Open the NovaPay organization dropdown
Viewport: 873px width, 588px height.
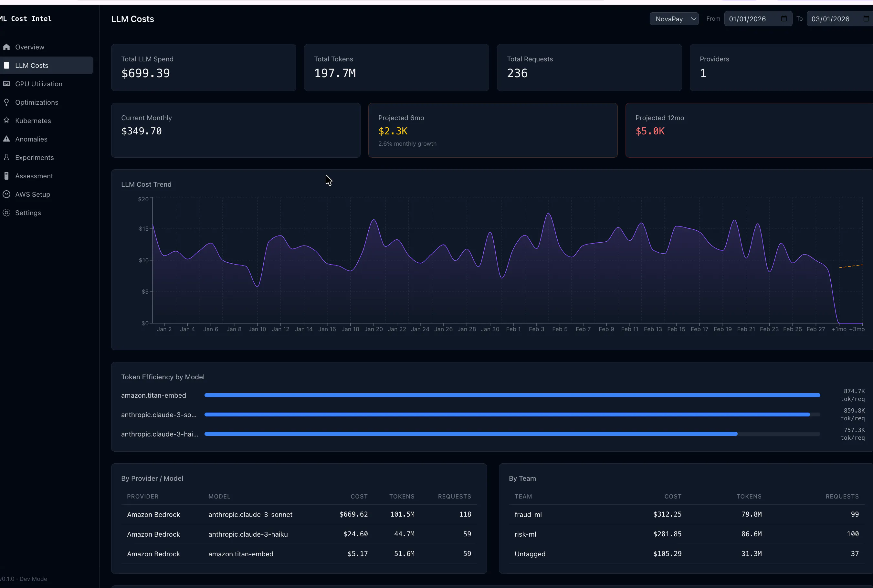(674, 19)
